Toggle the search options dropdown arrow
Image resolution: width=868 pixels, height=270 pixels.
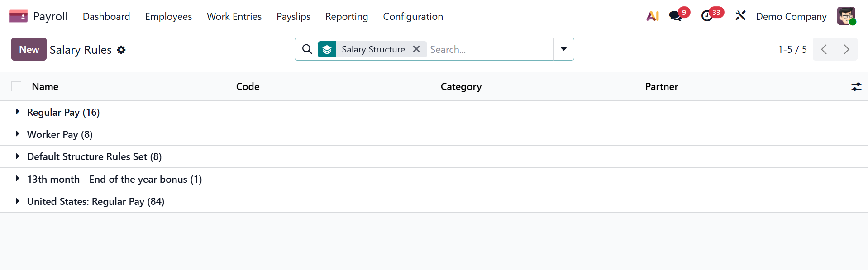563,49
